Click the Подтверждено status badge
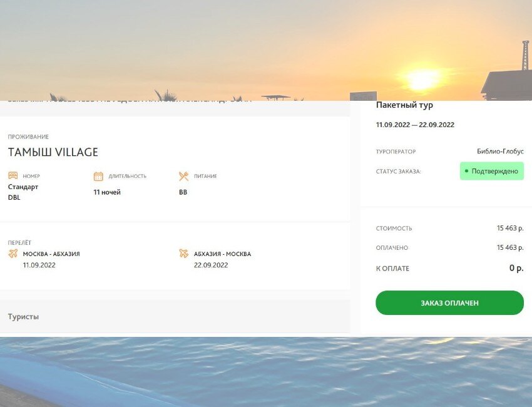The height and width of the screenshot is (407, 532). click(491, 171)
